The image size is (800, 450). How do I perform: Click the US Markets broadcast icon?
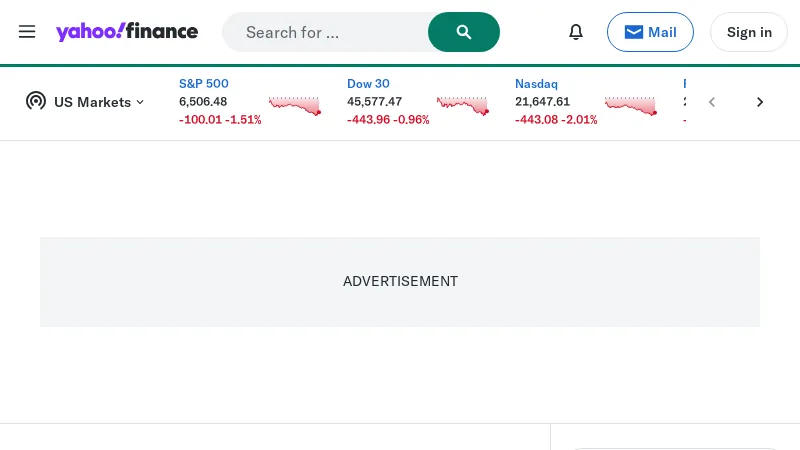pos(36,101)
